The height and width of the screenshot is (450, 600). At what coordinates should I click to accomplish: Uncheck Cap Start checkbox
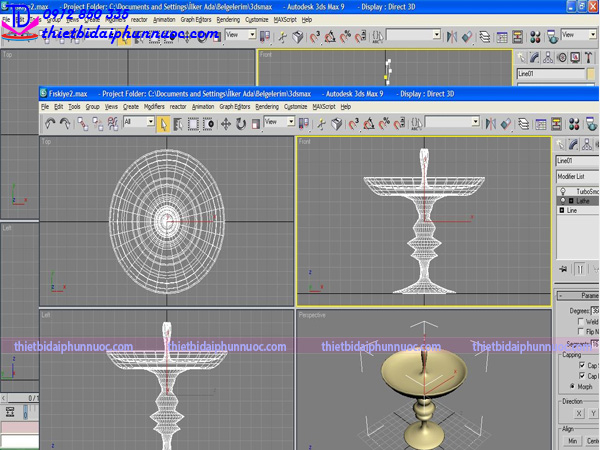point(582,365)
